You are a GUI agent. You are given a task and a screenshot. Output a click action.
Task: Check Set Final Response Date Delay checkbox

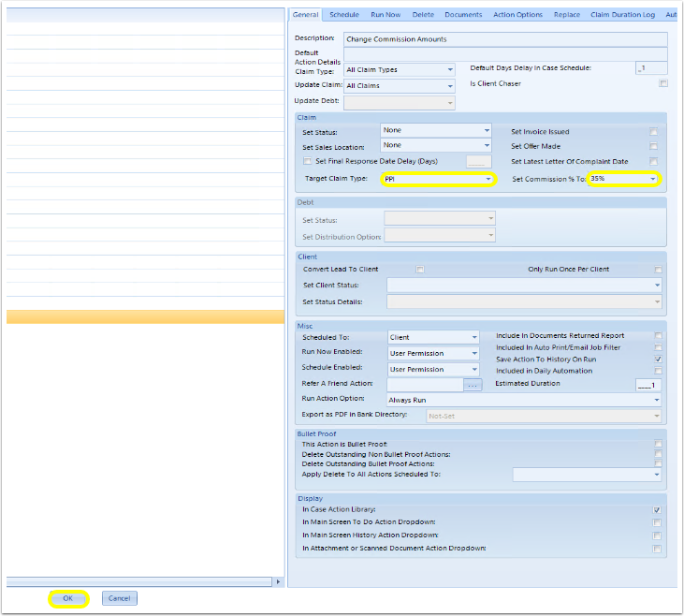pos(308,161)
